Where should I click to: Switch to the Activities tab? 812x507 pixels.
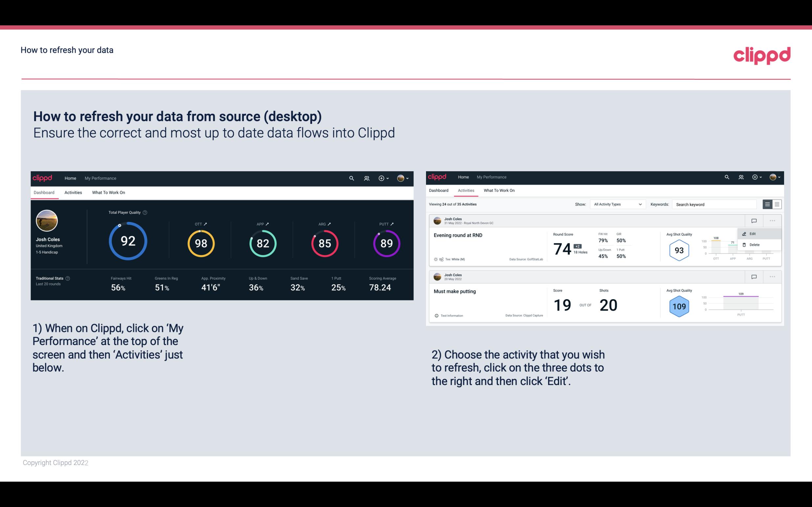(73, 192)
